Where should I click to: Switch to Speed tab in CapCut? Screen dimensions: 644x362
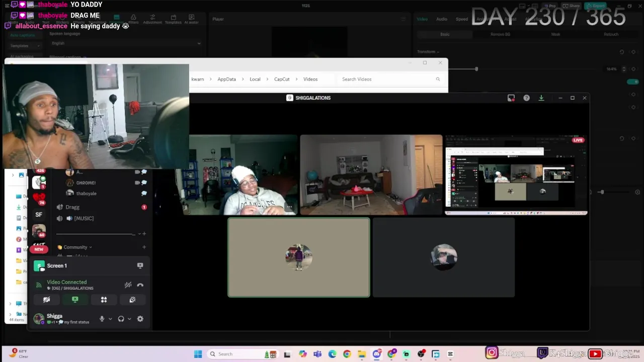click(x=462, y=19)
